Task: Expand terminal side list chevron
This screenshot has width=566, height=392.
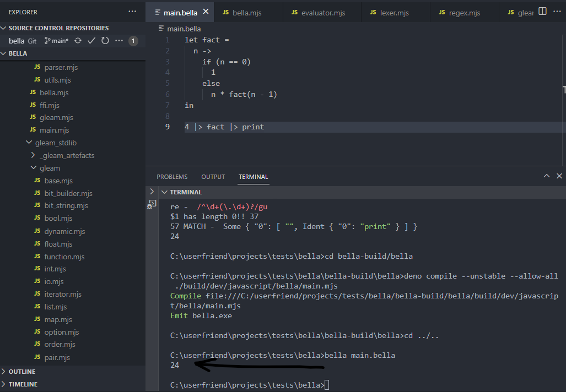Action: (x=152, y=192)
